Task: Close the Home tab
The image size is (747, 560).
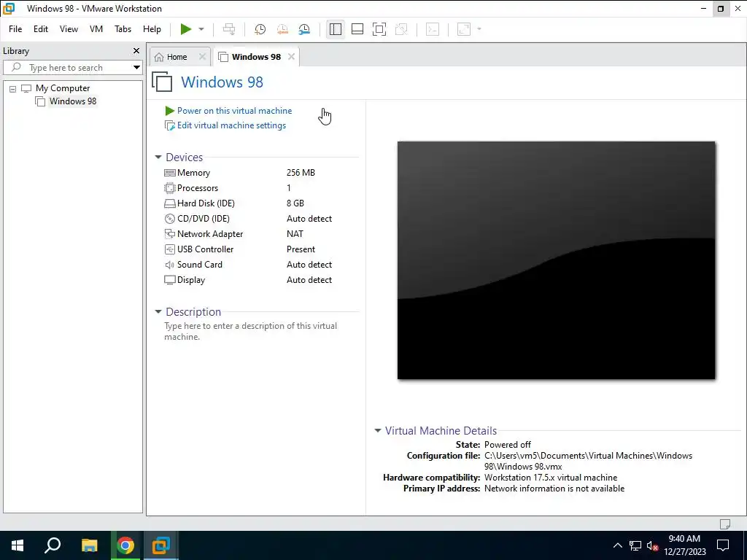Action: 203,57
